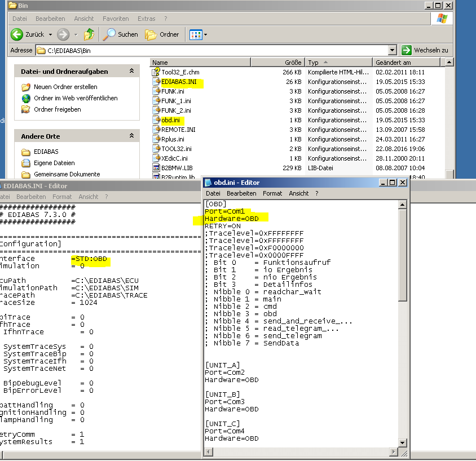Select the REMOTE.INI file icon

point(156,130)
